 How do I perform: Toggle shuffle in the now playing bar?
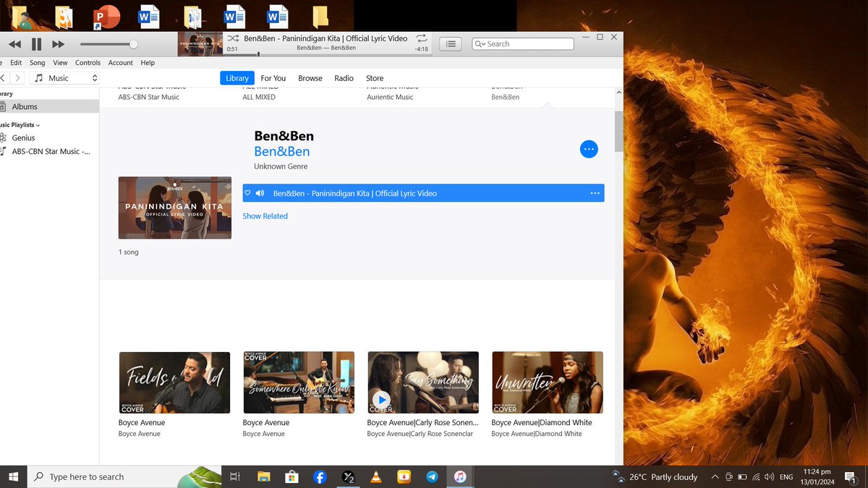pyautogui.click(x=233, y=38)
